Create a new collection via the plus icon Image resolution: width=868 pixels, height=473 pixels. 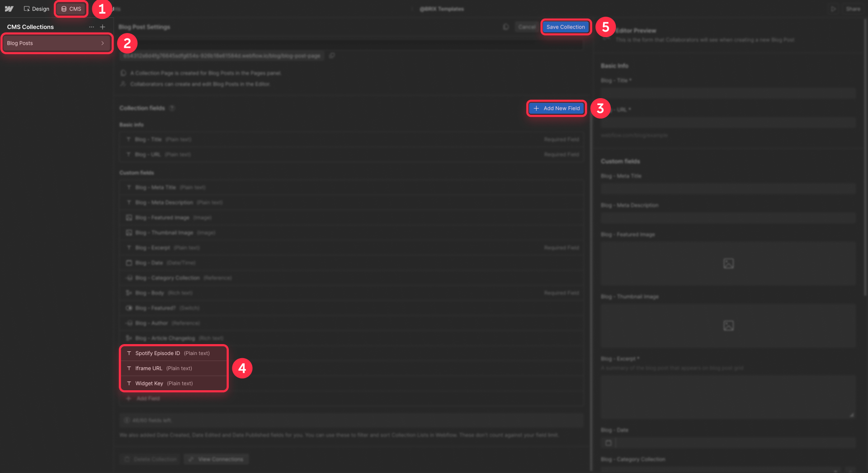tap(103, 27)
